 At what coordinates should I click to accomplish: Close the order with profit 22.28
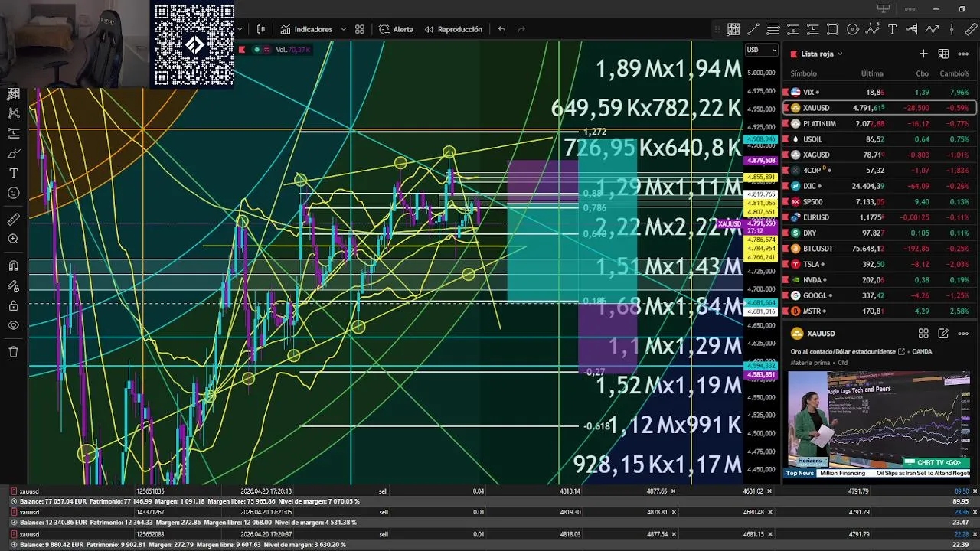pyautogui.click(x=975, y=533)
